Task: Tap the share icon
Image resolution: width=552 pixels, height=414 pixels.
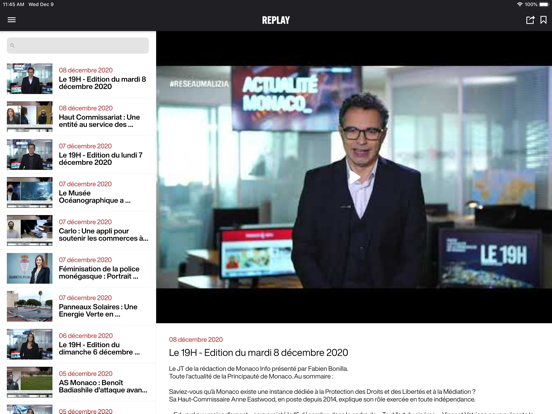Action: click(x=530, y=20)
